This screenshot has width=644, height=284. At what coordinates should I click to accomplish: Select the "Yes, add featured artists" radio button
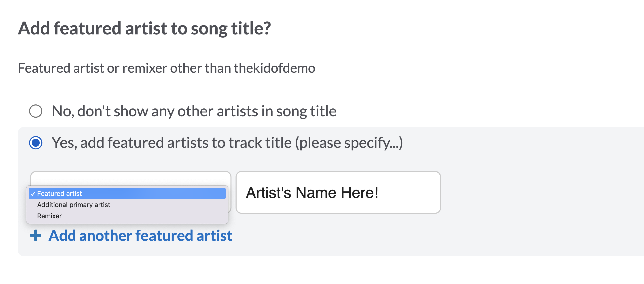click(36, 143)
